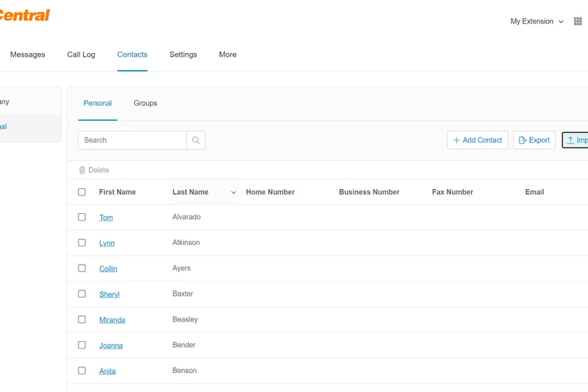Check the box for Miranda Beasley

pos(82,319)
